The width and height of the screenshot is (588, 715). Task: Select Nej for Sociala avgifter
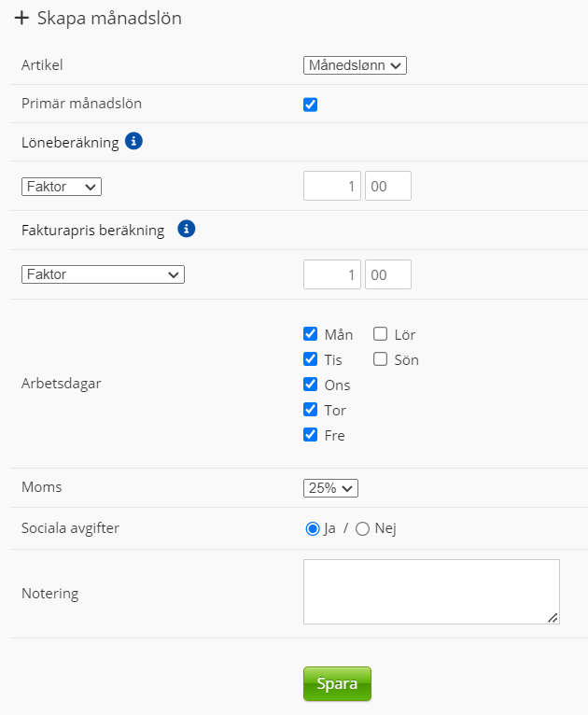[363, 528]
